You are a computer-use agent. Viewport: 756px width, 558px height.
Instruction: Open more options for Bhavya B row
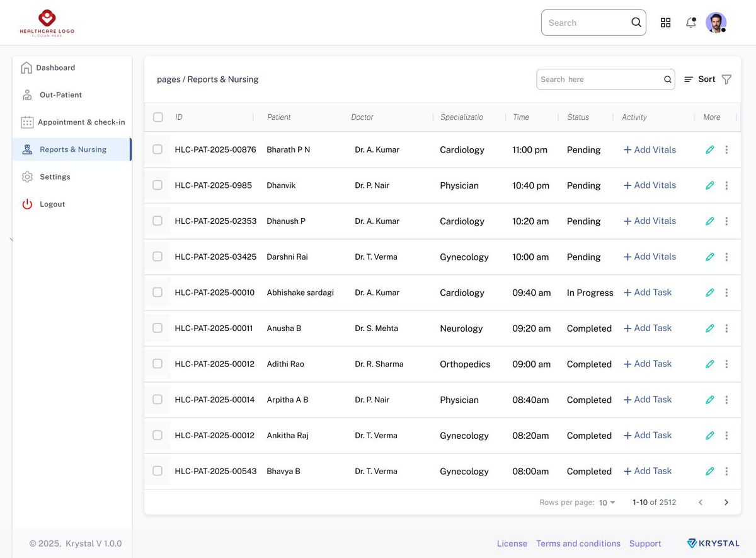coord(726,472)
